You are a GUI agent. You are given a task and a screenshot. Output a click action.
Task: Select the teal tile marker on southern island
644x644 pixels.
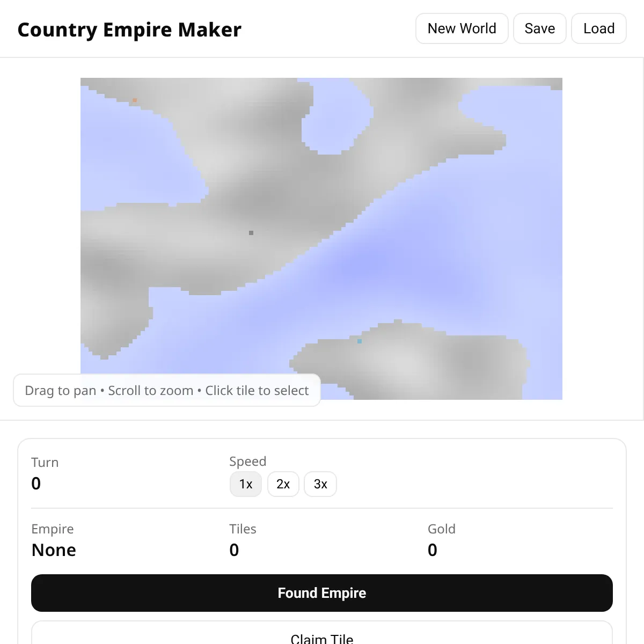click(x=360, y=341)
